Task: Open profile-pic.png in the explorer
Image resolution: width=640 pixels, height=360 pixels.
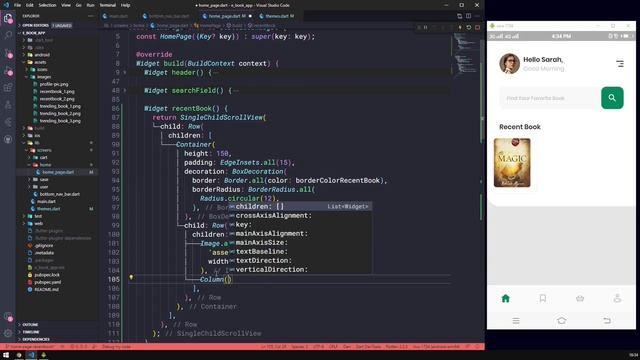Action: (x=54, y=84)
